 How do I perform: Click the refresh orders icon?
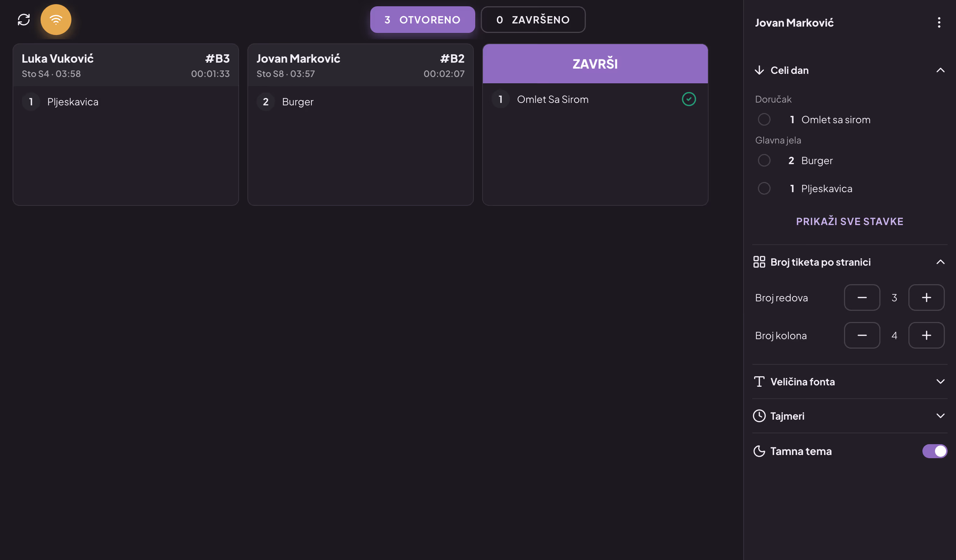[23, 20]
